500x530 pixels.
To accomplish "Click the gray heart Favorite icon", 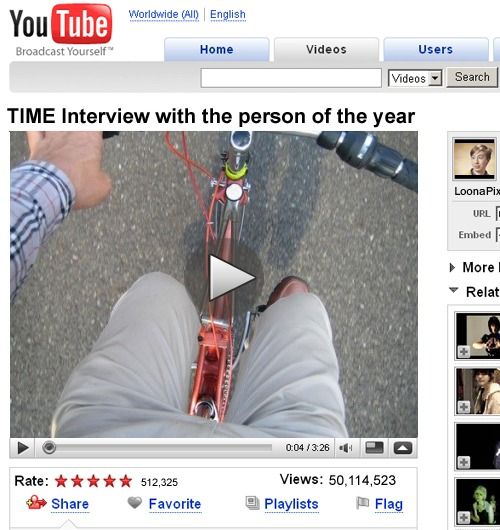I will point(135,503).
